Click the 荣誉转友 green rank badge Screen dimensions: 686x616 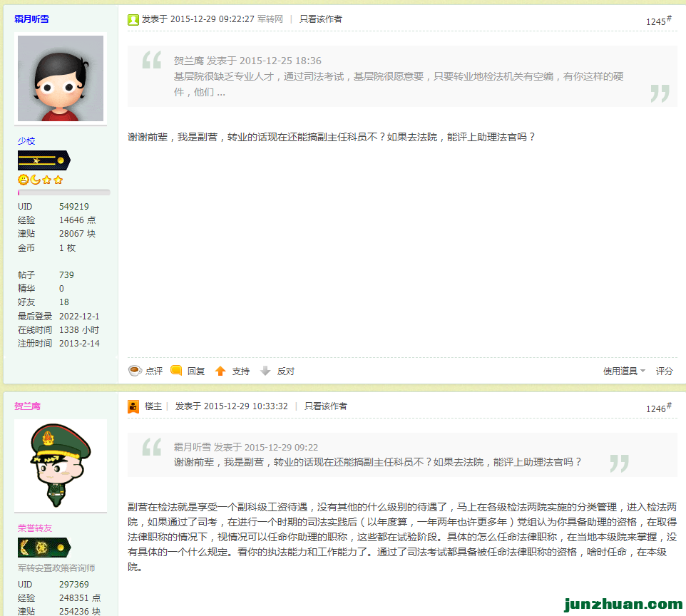click(43, 548)
